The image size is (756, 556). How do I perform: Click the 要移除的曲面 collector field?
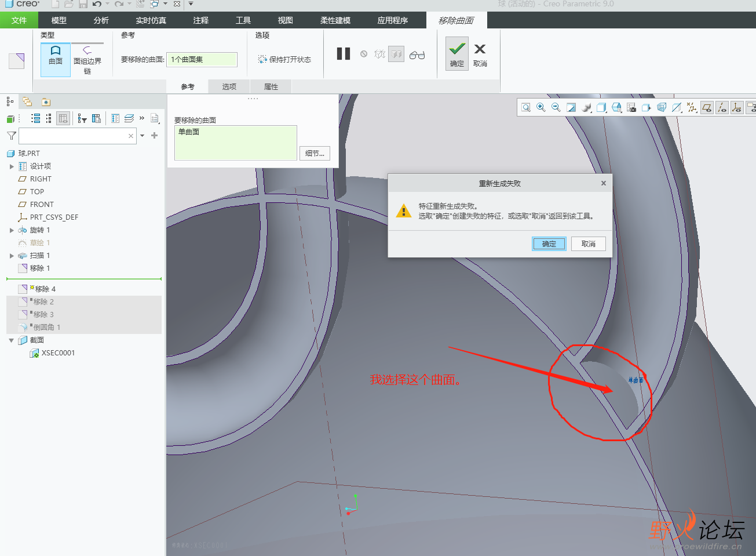202,59
